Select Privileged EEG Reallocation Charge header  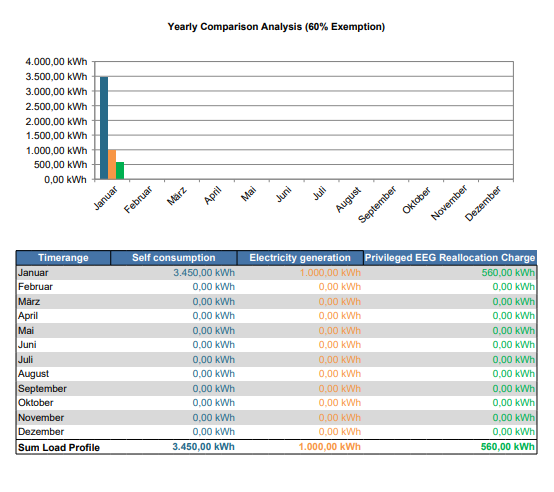[x=450, y=258]
